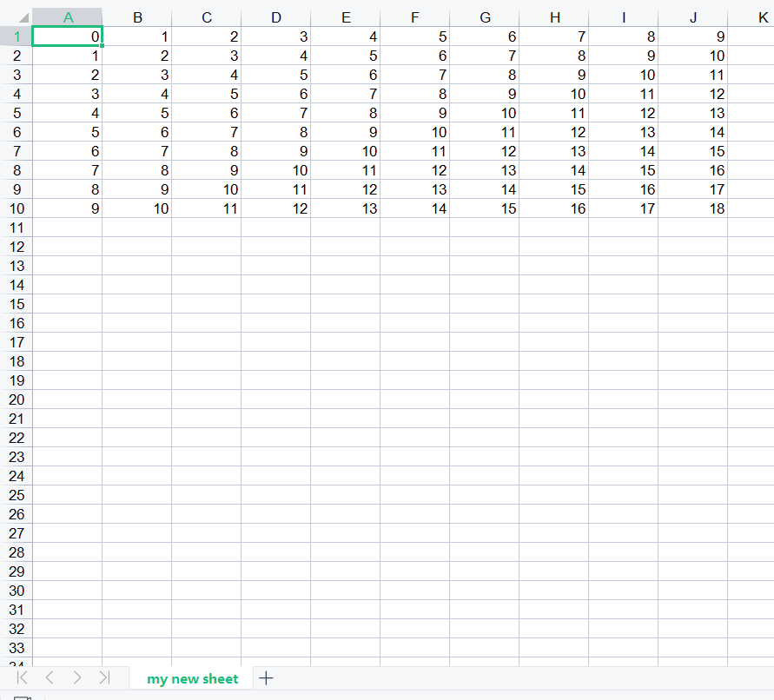This screenshot has width=774, height=700.
Task: Click cell J10 containing 18
Action: [693, 208]
